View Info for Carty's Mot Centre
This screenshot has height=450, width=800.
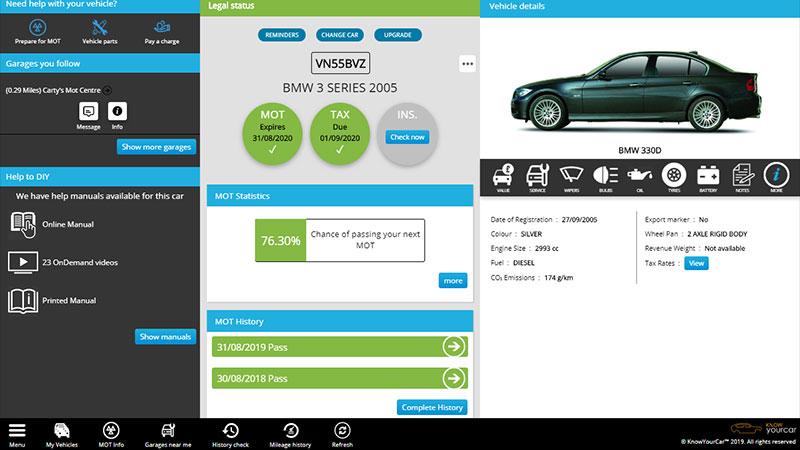117,111
